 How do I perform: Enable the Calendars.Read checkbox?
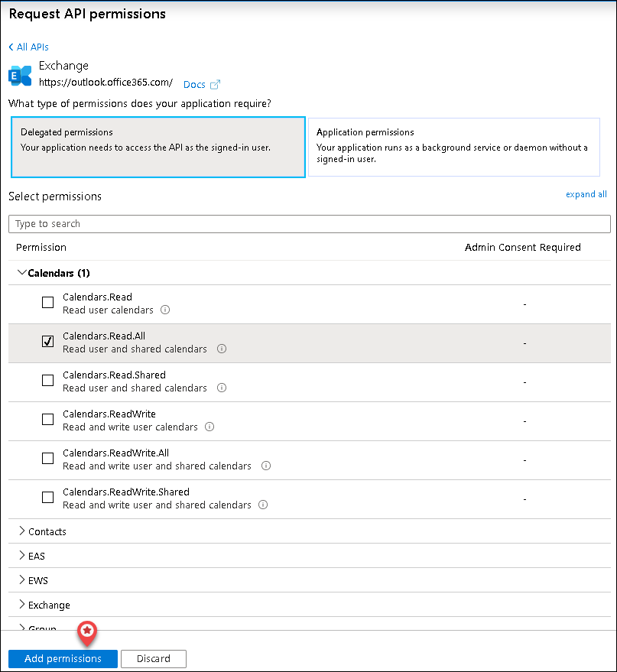[47, 303]
